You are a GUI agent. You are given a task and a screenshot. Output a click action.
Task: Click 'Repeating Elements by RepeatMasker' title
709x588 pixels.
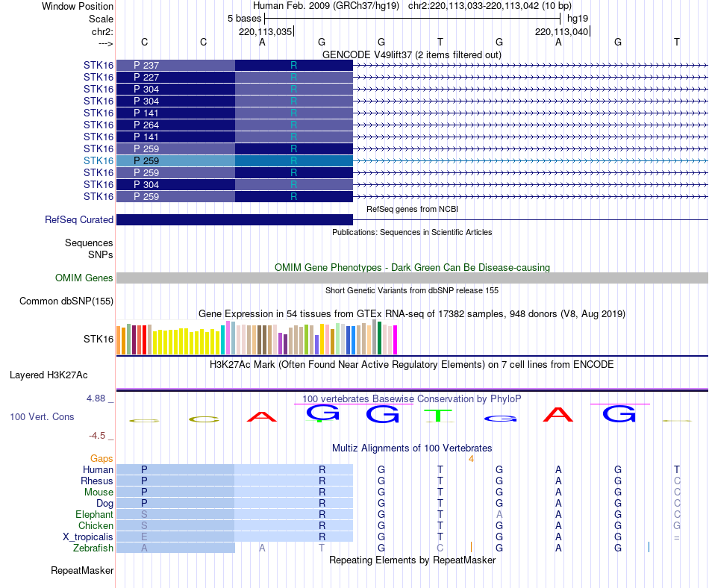[x=412, y=560]
